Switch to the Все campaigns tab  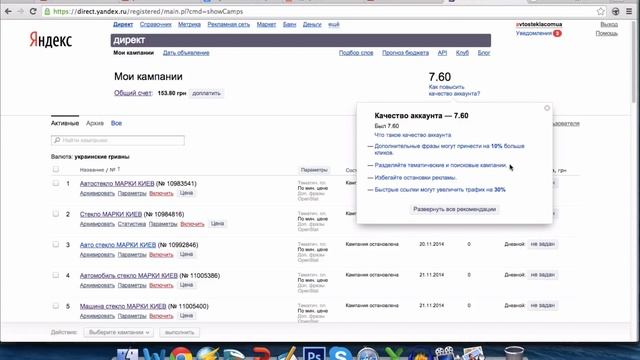click(116, 123)
